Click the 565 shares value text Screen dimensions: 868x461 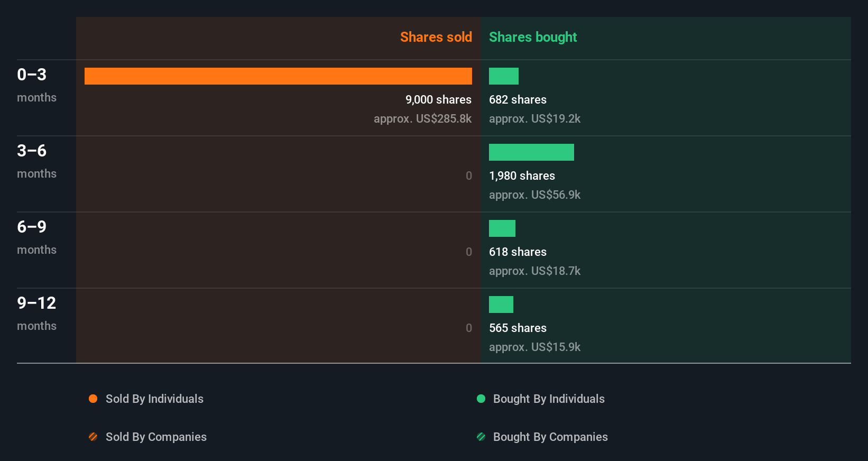tap(518, 328)
